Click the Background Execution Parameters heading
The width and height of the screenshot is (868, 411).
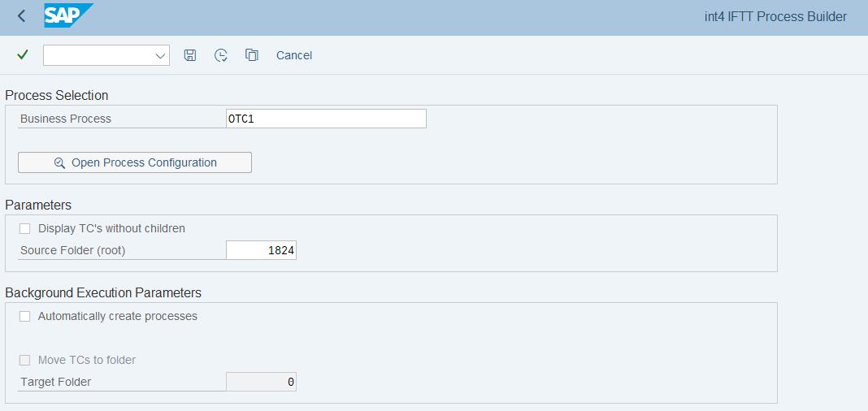(x=103, y=292)
